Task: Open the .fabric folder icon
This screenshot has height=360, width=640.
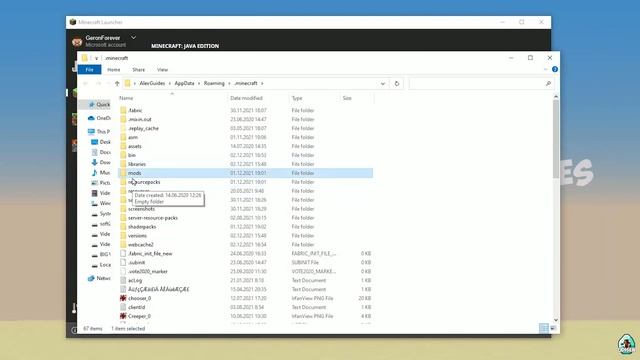Action: click(x=123, y=110)
